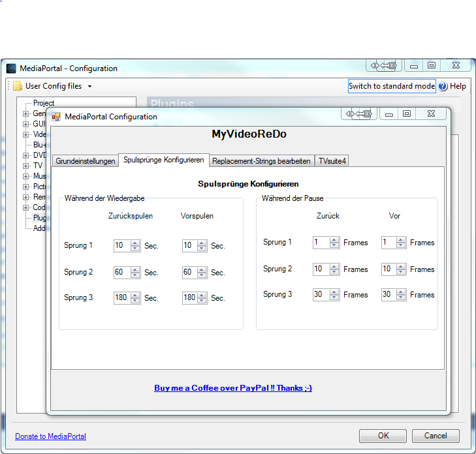Increase Sprung 1 Zurückspulen seconds value

click(135, 243)
